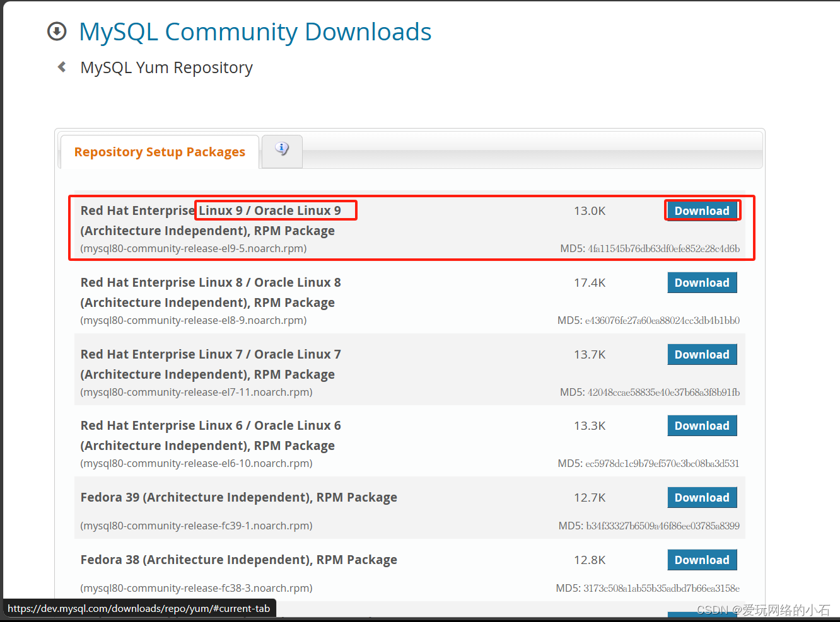Click the 17.4K file size value

coord(590,283)
